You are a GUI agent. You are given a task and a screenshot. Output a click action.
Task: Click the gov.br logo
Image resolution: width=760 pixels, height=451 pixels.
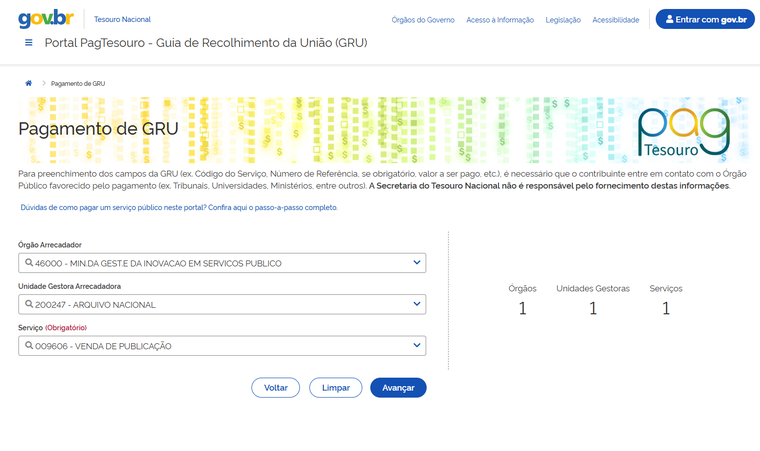click(x=46, y=19)
